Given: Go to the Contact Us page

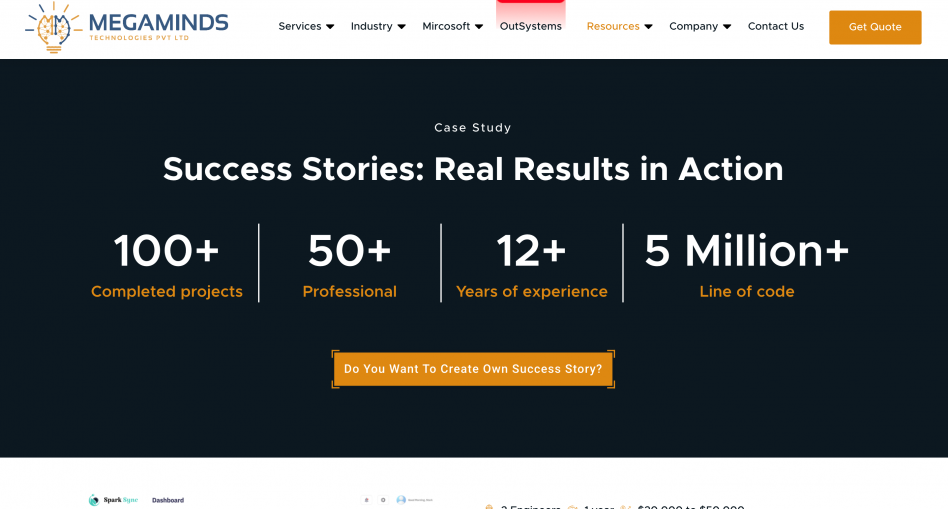Looking at the screenshot, I should coord(776,27).
